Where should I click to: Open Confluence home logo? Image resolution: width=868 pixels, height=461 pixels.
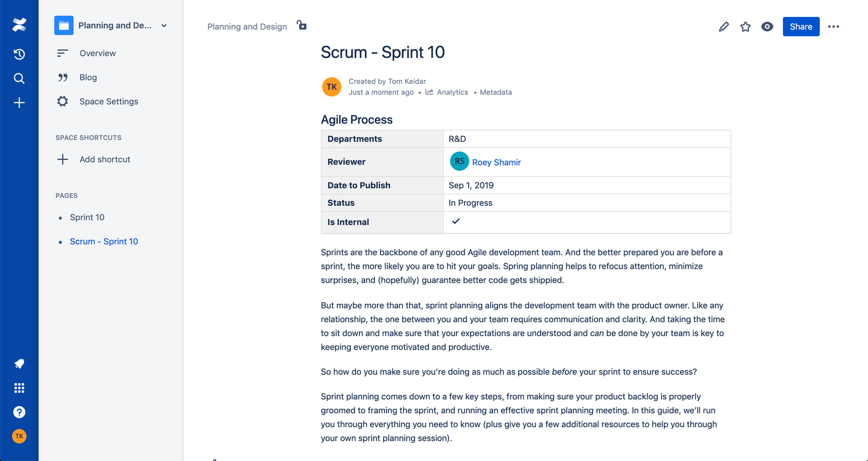(19, 25)
